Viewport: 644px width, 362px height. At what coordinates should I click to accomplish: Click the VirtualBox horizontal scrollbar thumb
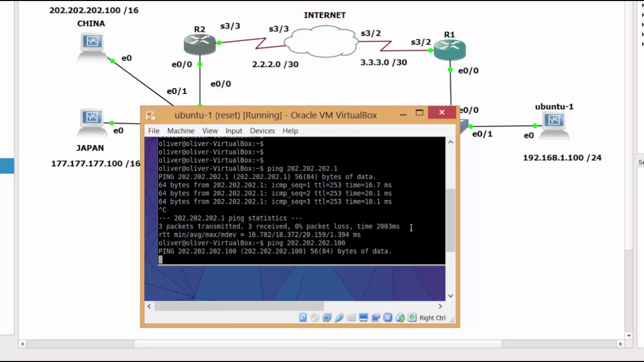pos(239,306)
